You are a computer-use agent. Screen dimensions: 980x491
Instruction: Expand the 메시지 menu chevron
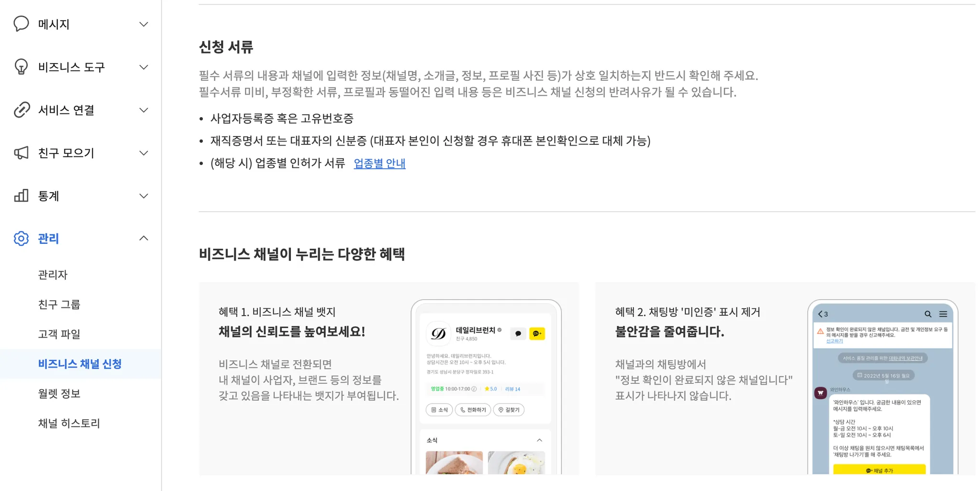click(144, 24)
